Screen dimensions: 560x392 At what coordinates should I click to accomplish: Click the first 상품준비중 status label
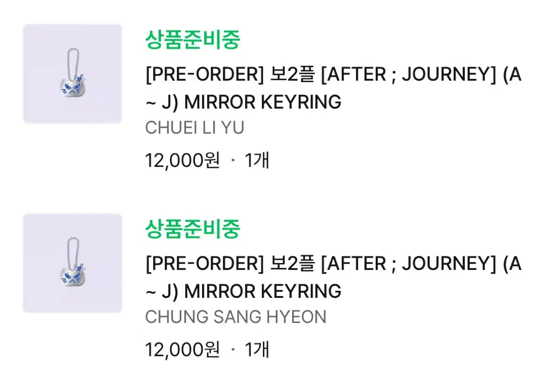coord(194,40)
